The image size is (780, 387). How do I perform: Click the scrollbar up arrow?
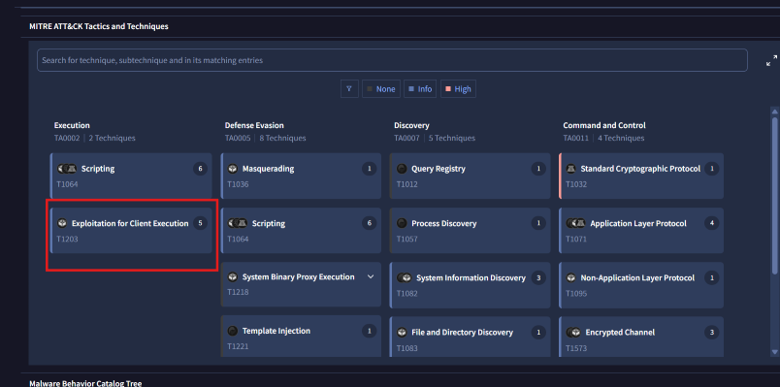coord(774,111)
